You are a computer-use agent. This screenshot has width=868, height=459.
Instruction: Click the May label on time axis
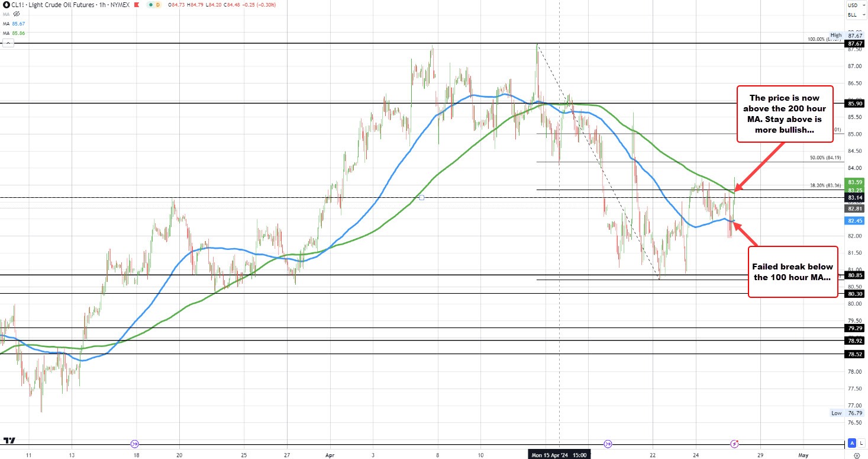(805, 455)
